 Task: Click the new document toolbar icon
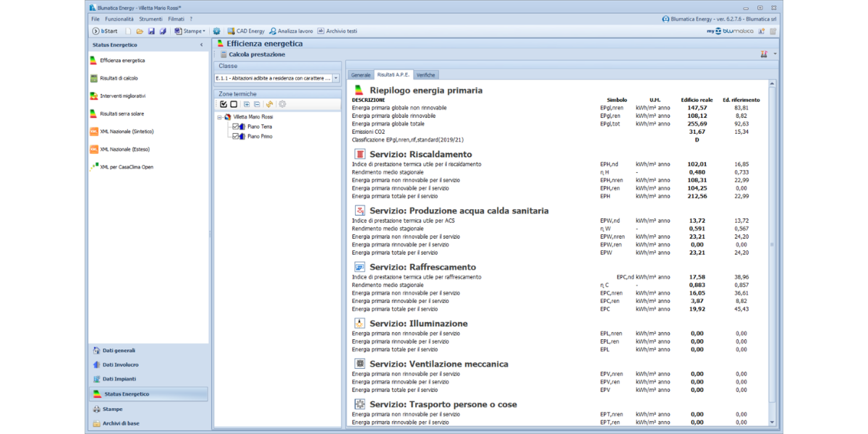click(x=128, y=31)
